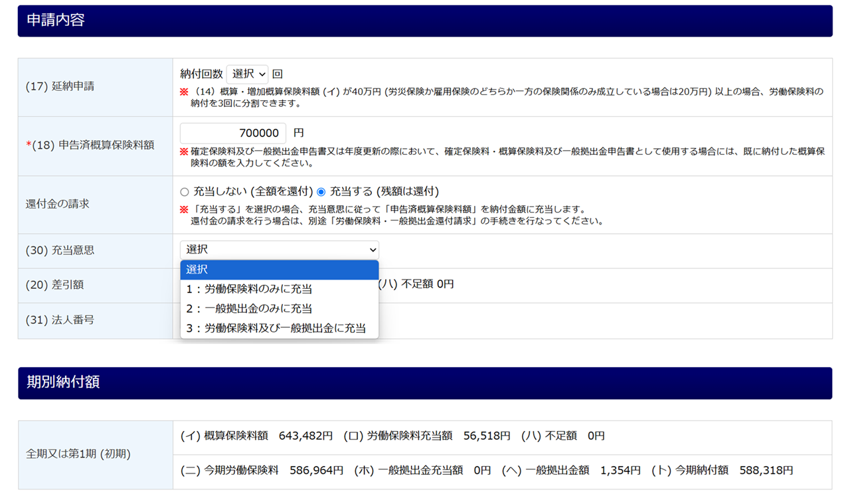The width and height of the screenshot is (850, 504).
Task: Choose 2：一般拠出金のみに充当 option
Action: (280, 309)
